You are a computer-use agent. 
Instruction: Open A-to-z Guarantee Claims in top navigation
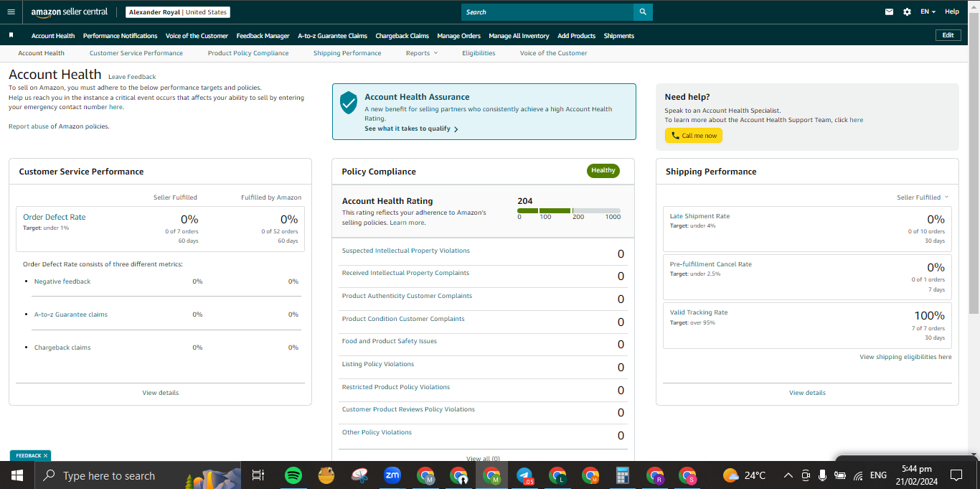point(332,36)
